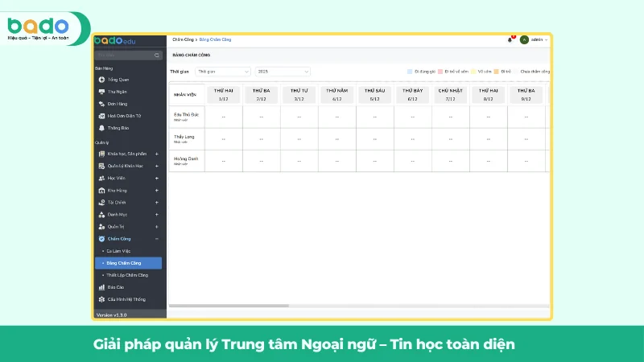Open the Thời gian dropdown
Viewport: 644px width, 362px height.
pyautogui.click(x=223, y=72)
